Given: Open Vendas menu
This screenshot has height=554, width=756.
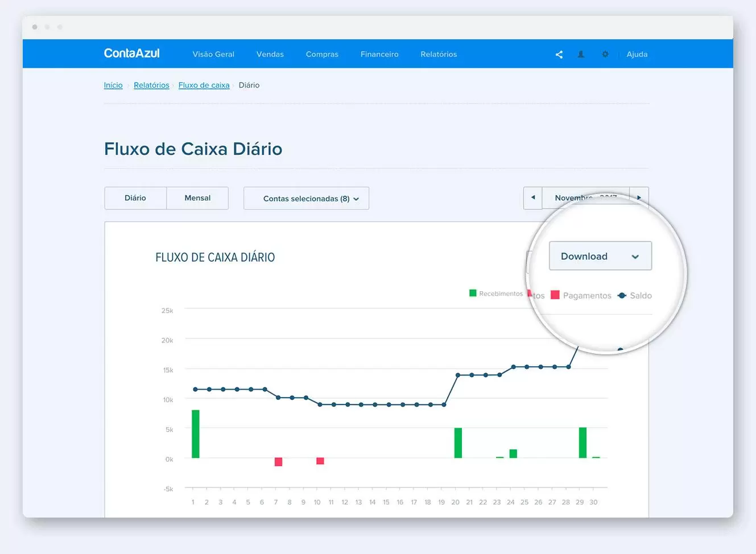Looking at the screenshot, I should (x=270, y=55).
